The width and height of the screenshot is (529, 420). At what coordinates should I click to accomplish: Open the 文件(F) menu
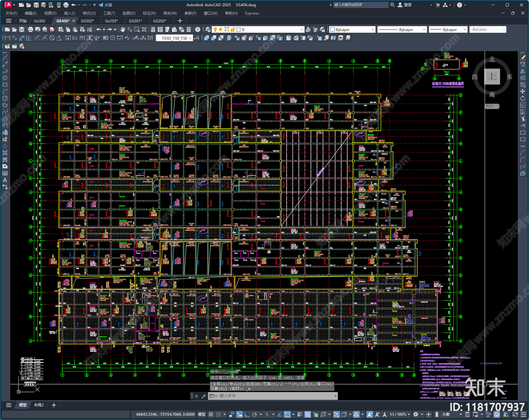11,13
